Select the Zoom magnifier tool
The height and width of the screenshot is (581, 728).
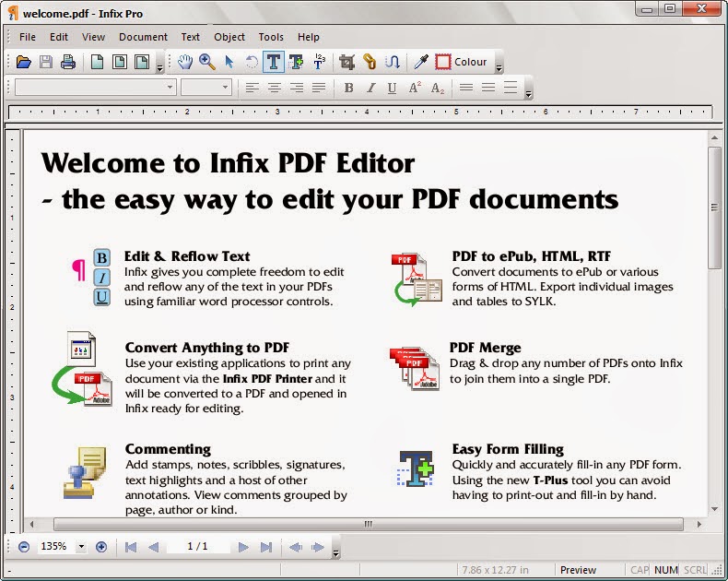(x=206, y=62)
